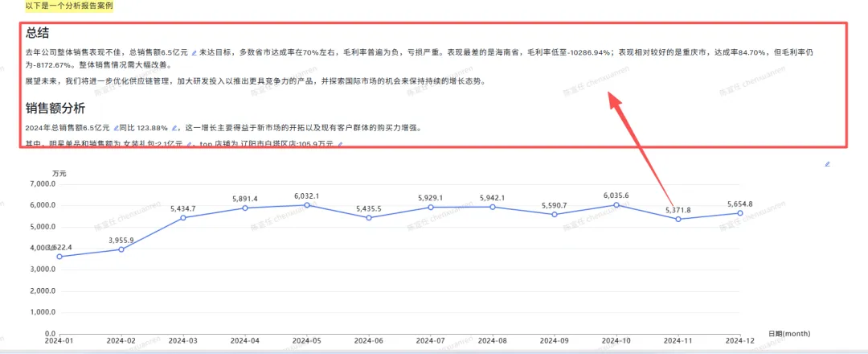Click the 2024-06 data point marker
This screenshot has width=868, height=354.
[x=369, y=218]
